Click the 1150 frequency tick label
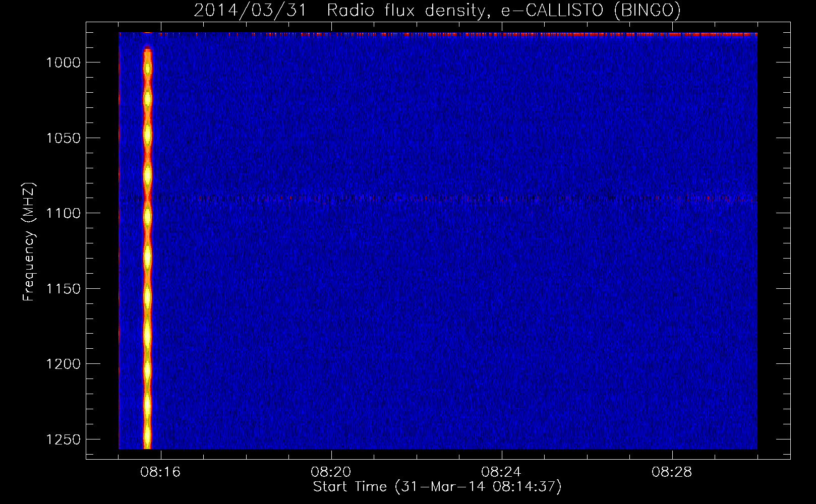Screen dimensions: 816x504 (63, 289)
